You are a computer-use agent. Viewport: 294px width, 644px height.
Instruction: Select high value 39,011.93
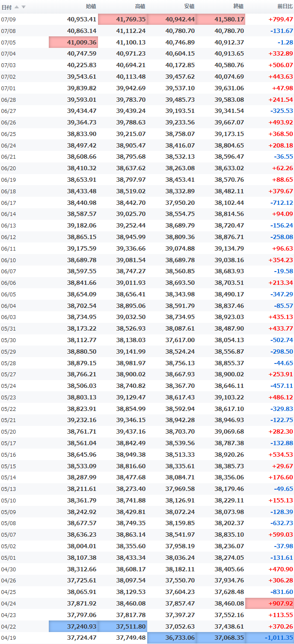point(131,283)
